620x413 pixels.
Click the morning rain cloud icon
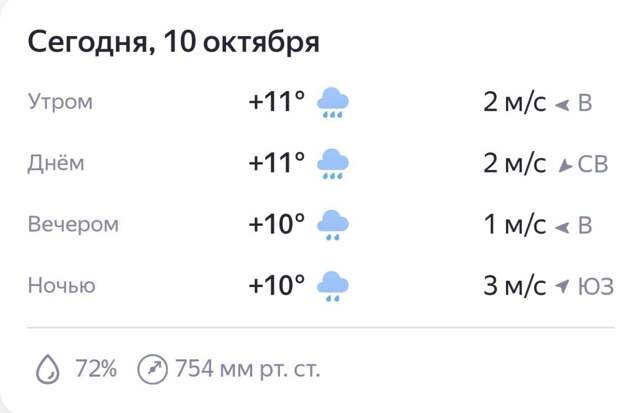click(x=332, y=103)
